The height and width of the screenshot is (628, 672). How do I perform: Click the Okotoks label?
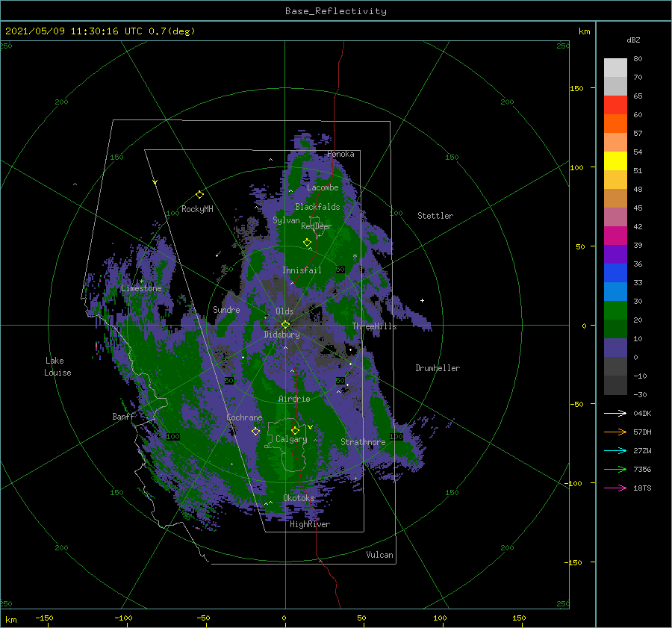[x=299, y=497]
